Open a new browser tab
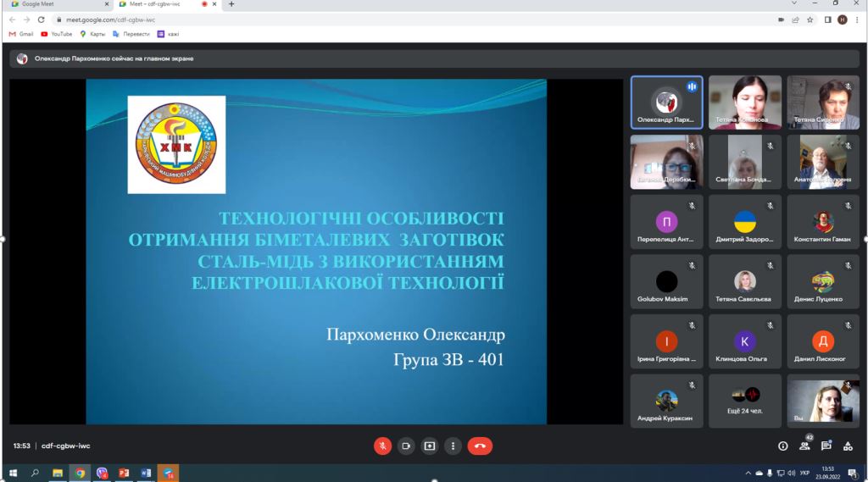This screenshot has width=868, height=482. point(231,4)
